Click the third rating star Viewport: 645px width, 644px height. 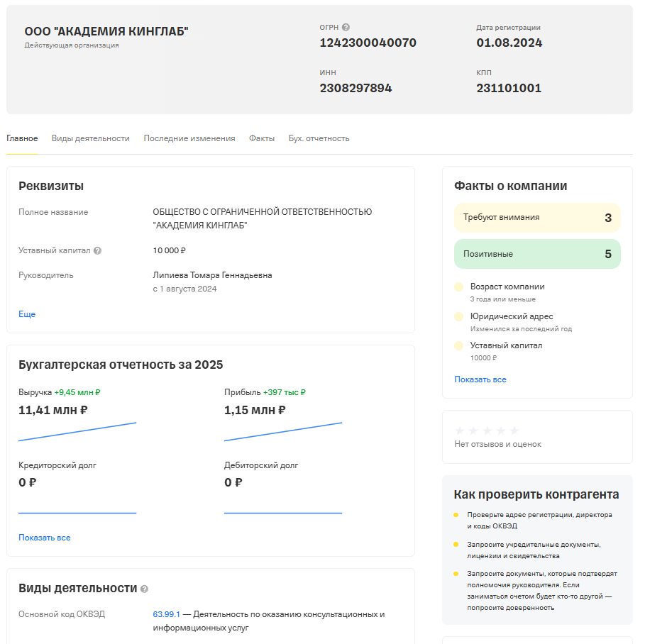click(487, 431)
